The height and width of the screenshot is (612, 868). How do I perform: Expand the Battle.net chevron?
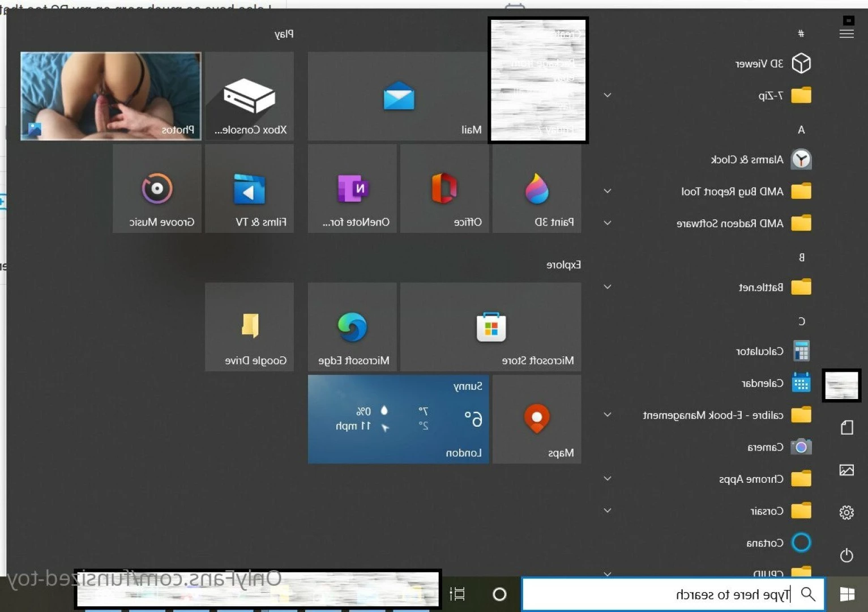coord(608,287)
